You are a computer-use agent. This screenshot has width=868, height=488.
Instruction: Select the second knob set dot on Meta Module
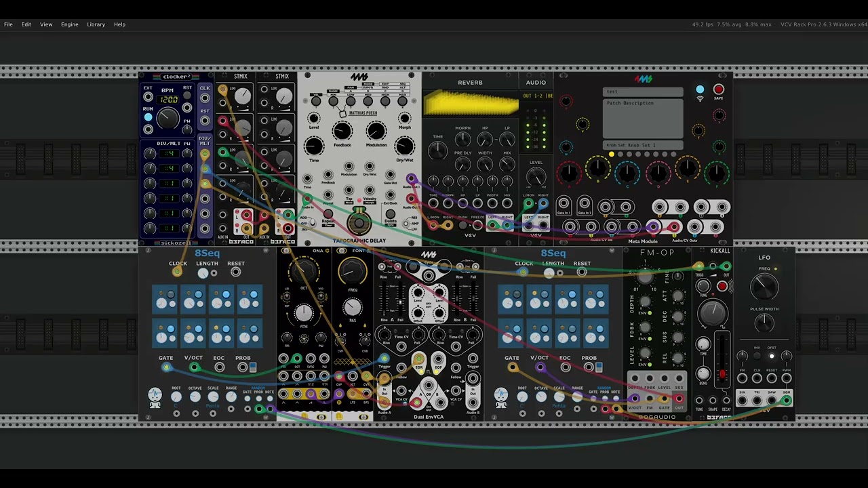tap(620, 155)
